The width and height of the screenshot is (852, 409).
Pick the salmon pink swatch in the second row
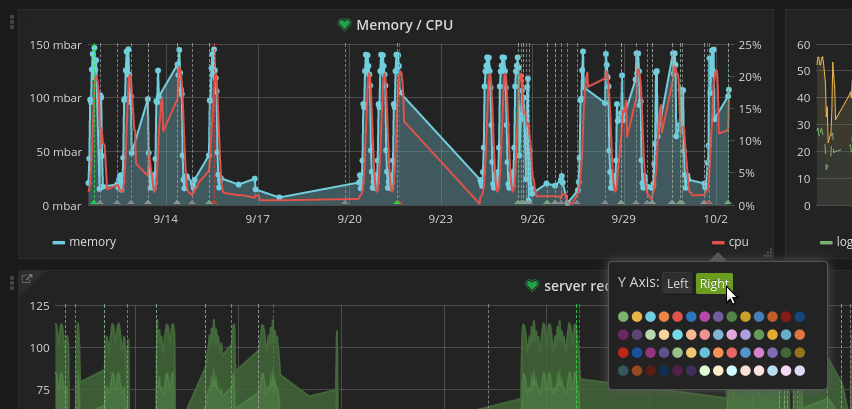point(705,335)
